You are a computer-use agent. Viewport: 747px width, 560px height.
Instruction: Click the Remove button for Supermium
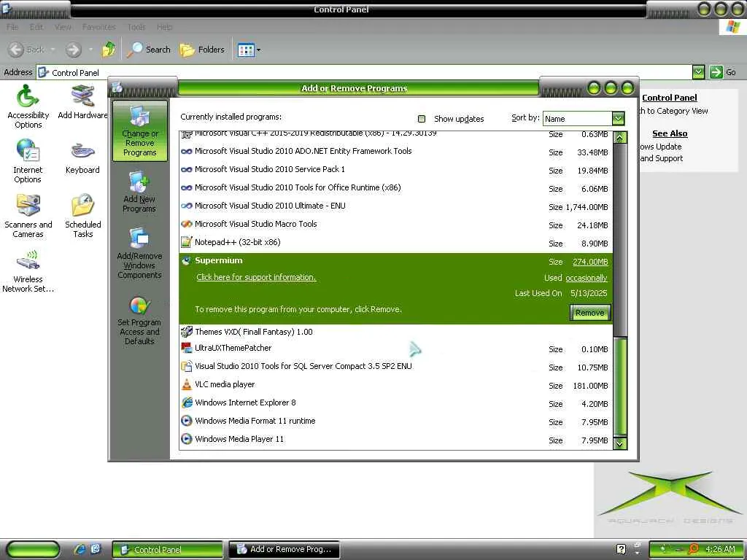tap(589, 313)
